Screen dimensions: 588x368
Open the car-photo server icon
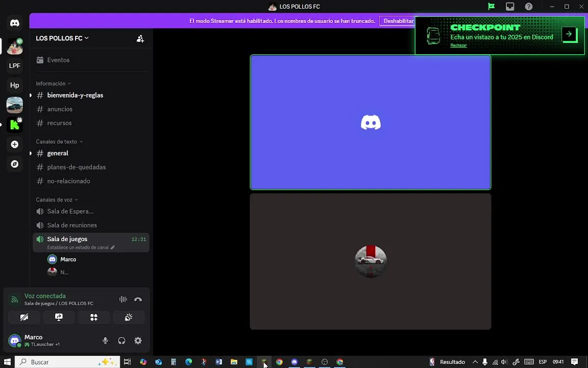15,105
